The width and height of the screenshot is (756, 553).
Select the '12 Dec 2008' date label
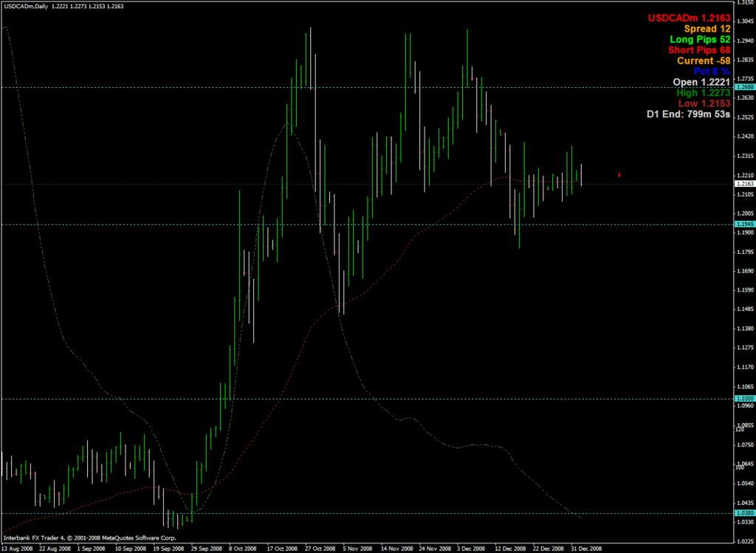pos(510,549)
